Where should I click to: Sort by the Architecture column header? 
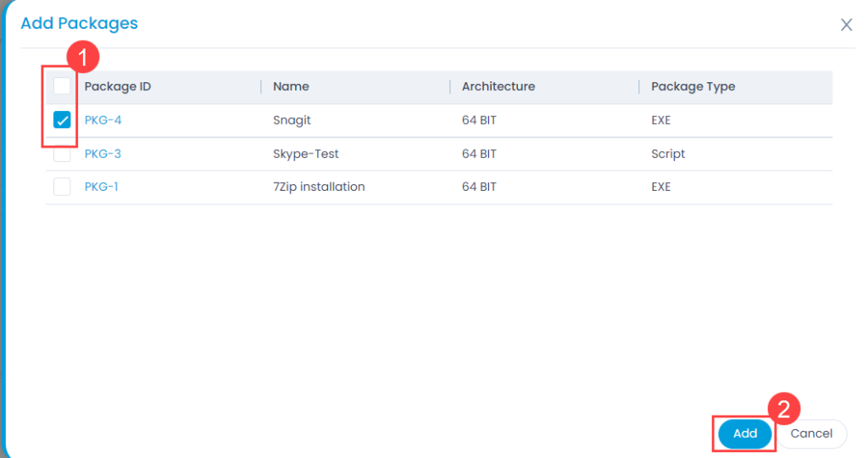[x=498, y=87]
